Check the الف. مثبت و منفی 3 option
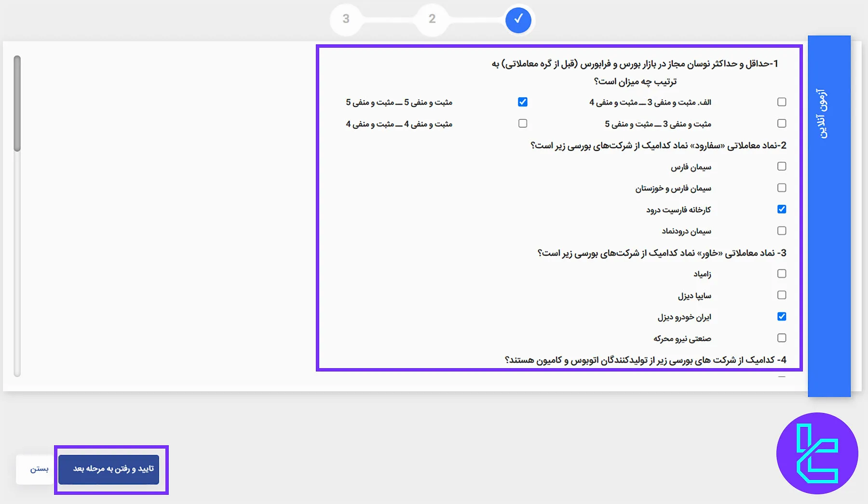This screenshot has height=504, width=868. tap(782, 102)
